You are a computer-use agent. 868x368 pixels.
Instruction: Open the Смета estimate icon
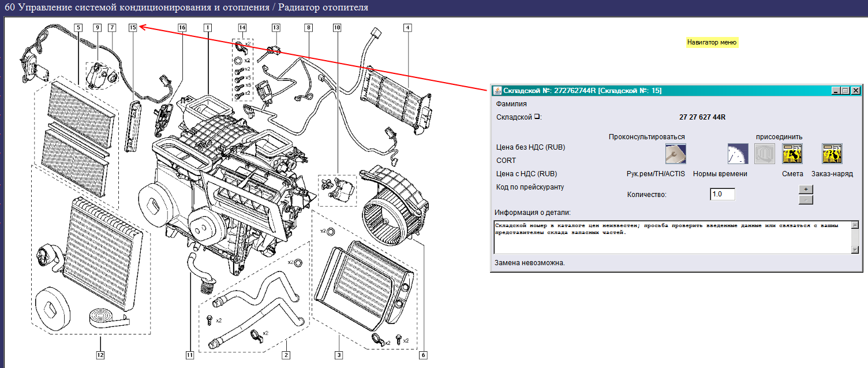pyautogui.click(x=792, y=154)
